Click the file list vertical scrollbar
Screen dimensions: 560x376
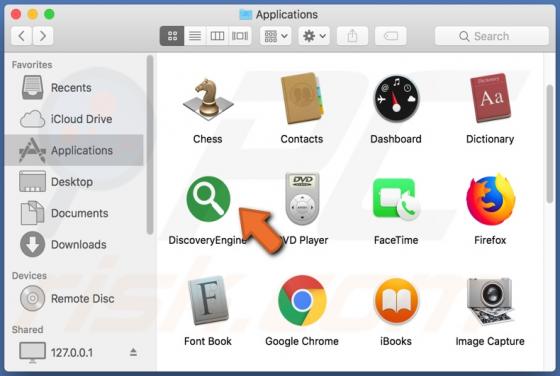coord(550,144)
